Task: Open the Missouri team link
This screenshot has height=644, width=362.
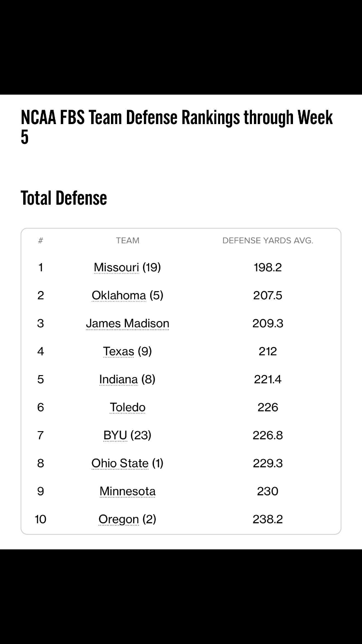Action: (x=116, y=267)
